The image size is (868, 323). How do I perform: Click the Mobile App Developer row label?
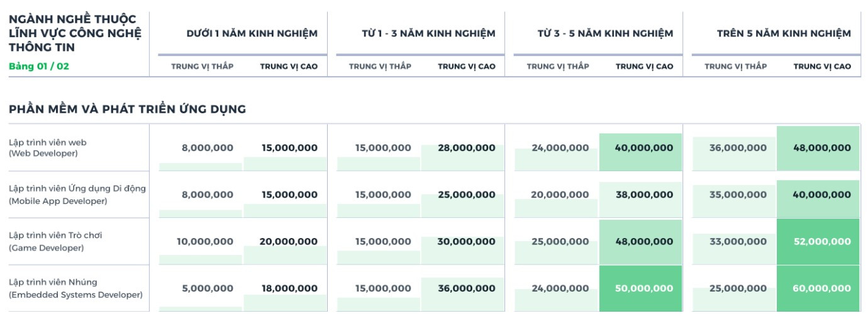(77, 195)
